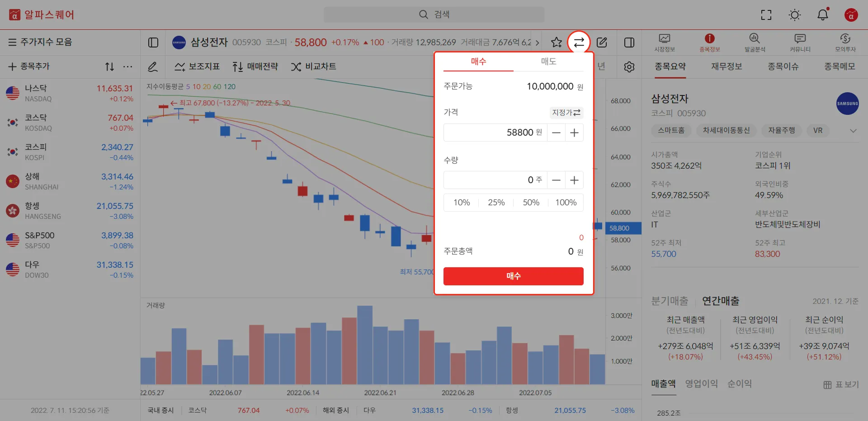
Task: Open 보조지표 indicators menu
Action: tap(197, 66)
